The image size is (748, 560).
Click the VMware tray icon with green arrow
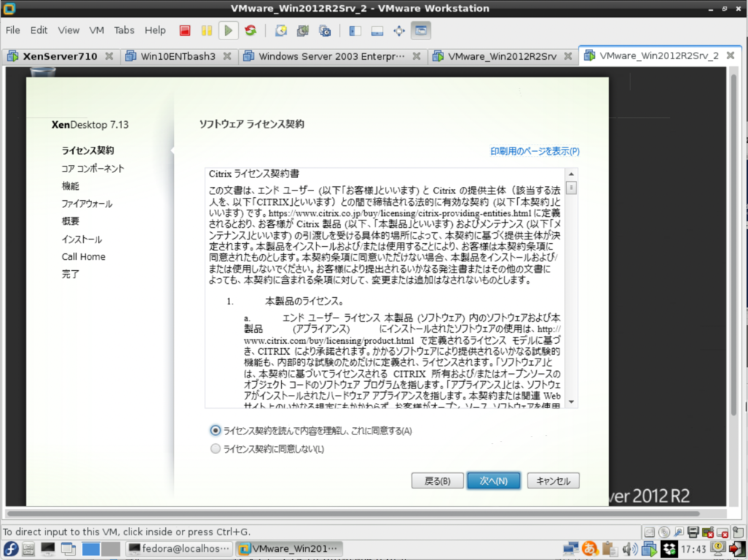649,549
